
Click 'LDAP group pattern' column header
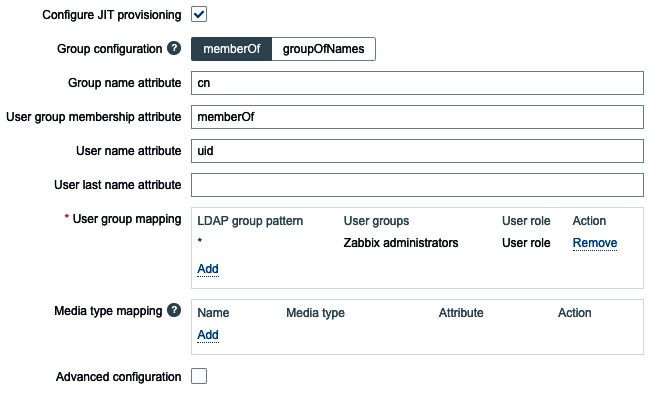point(250,221)
